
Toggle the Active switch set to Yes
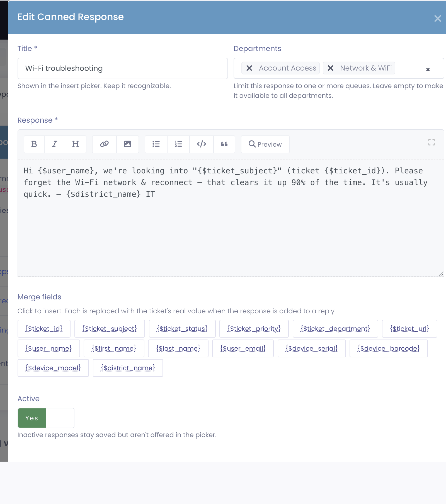[46, 418]
